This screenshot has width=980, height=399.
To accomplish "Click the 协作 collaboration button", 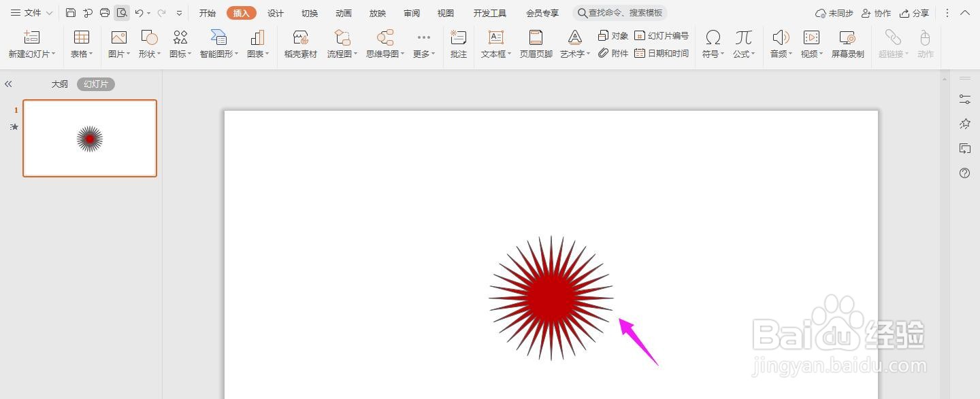I will (876, 13).
